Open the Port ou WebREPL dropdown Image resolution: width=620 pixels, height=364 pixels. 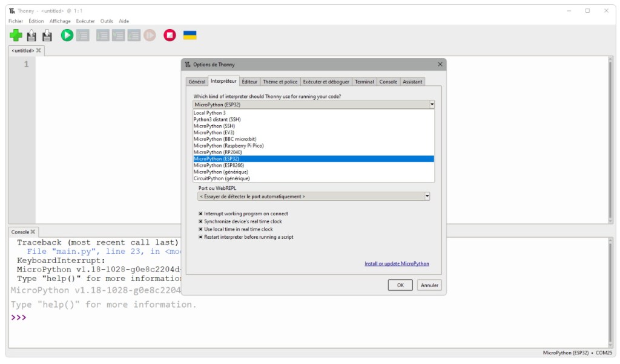pos(427,196)
